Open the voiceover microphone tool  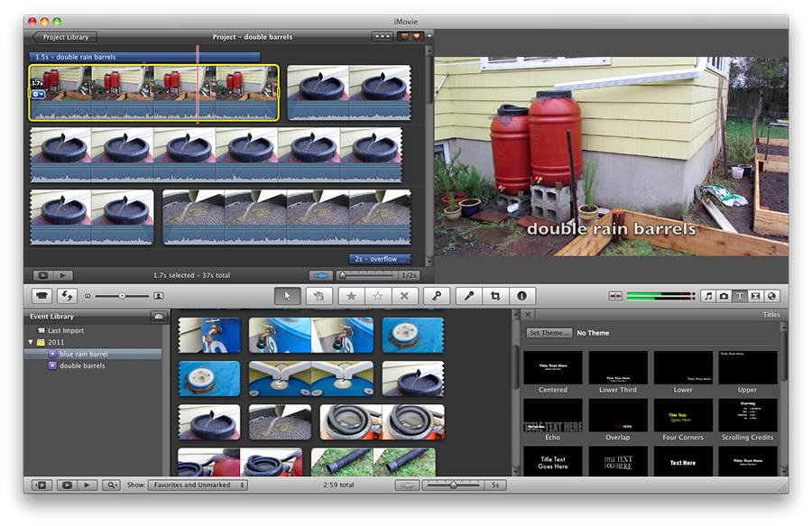[468, 296]
